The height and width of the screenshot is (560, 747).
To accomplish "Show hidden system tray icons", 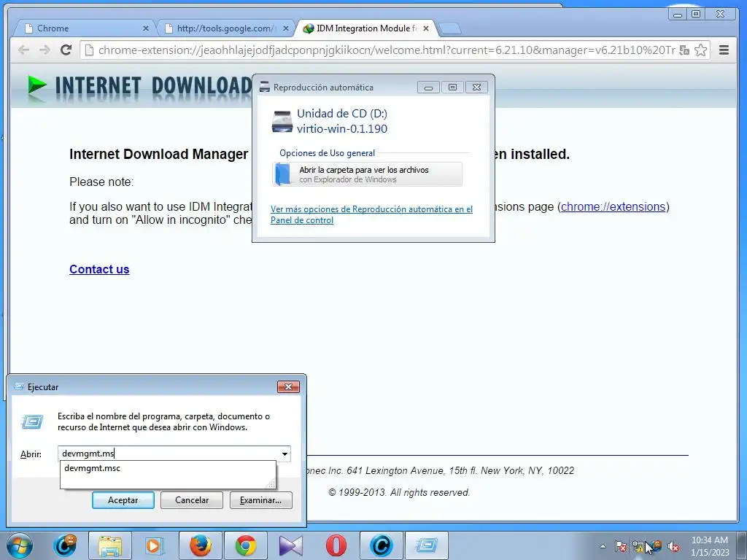I will click(603, 546).
